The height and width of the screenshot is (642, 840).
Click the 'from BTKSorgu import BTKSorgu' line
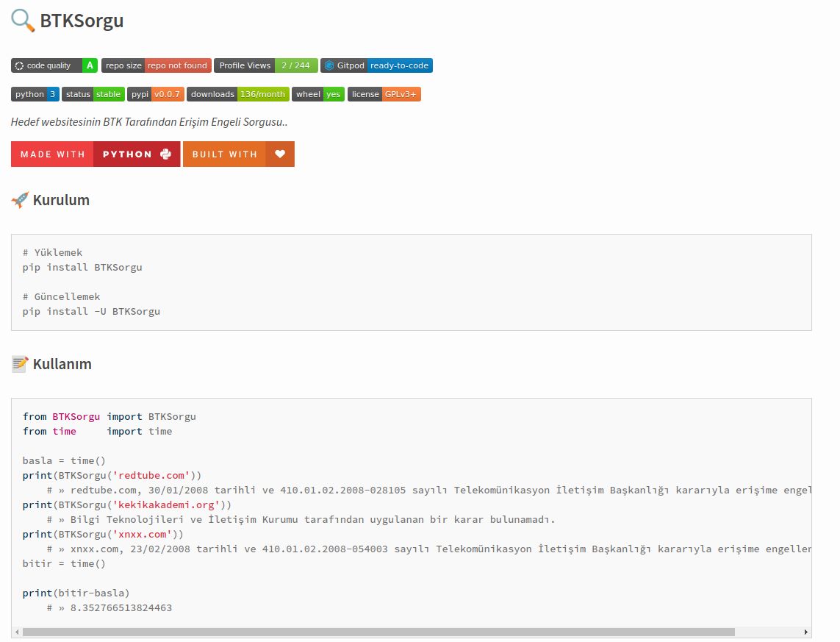pyautogui.click(x=110, y=416)
